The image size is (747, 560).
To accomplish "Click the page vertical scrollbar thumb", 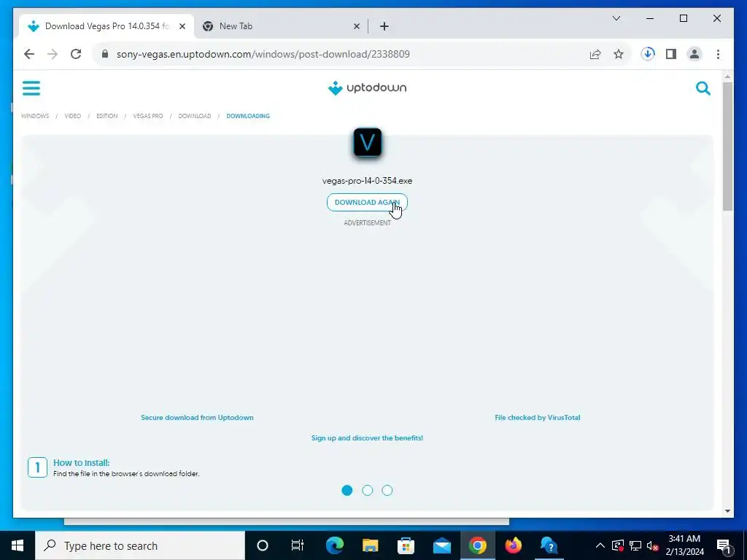I will click(x=727, y=146).
